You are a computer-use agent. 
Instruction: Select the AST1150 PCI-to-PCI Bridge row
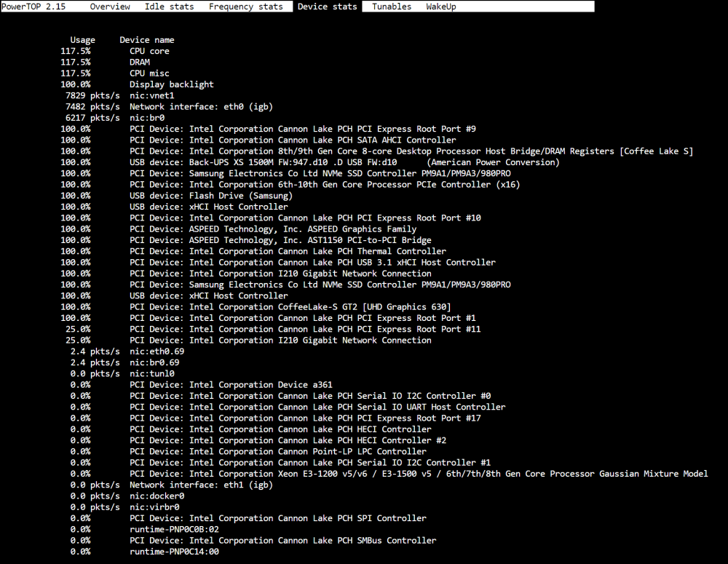pos(246,240)
